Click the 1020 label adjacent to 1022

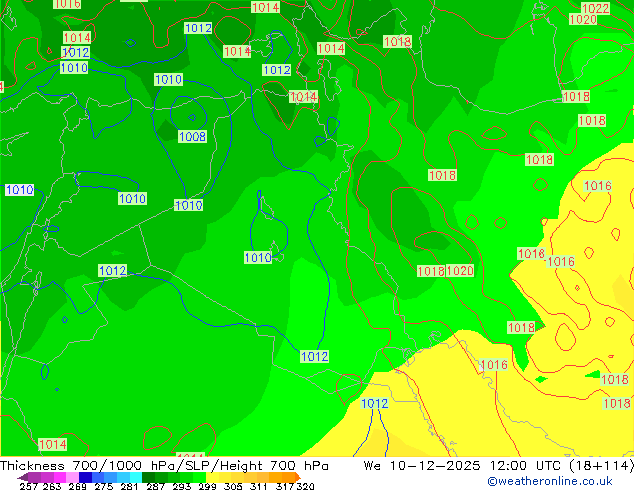(583, 19)
